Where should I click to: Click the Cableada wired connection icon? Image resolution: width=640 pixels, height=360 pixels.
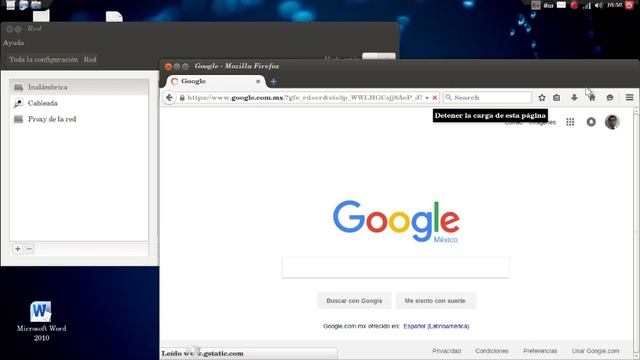pos(18,103)
